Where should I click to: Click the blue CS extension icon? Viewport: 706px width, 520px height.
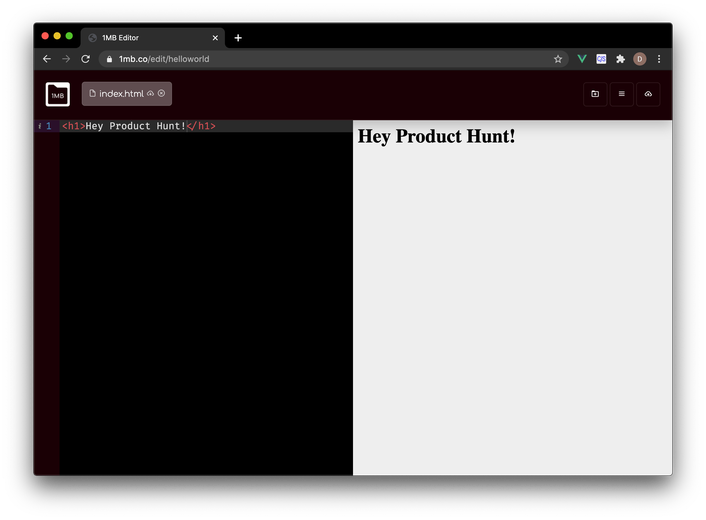point(601,59)
